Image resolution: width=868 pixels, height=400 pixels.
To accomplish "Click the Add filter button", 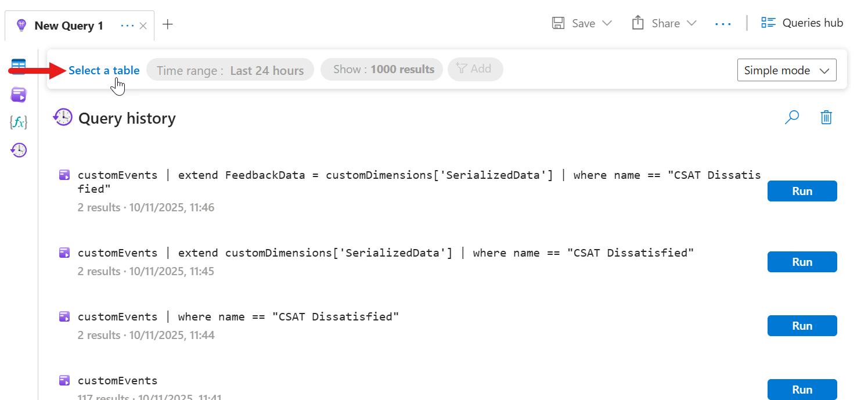I will pyautogui.click(x=475, y=69).
